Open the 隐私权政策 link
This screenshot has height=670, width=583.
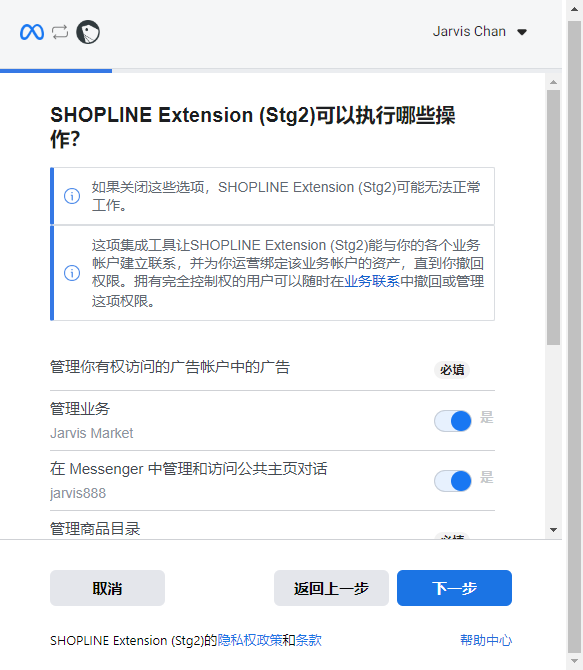pos(250,640)
